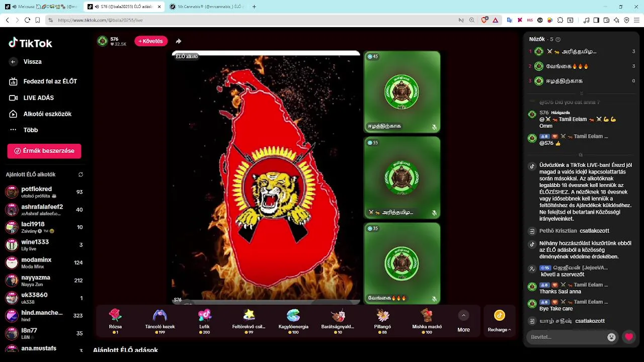The height and width of the screenshot is (362, 644).
Task: Bookmark this page
Action: pyautogui.click(x=38, y=20)
